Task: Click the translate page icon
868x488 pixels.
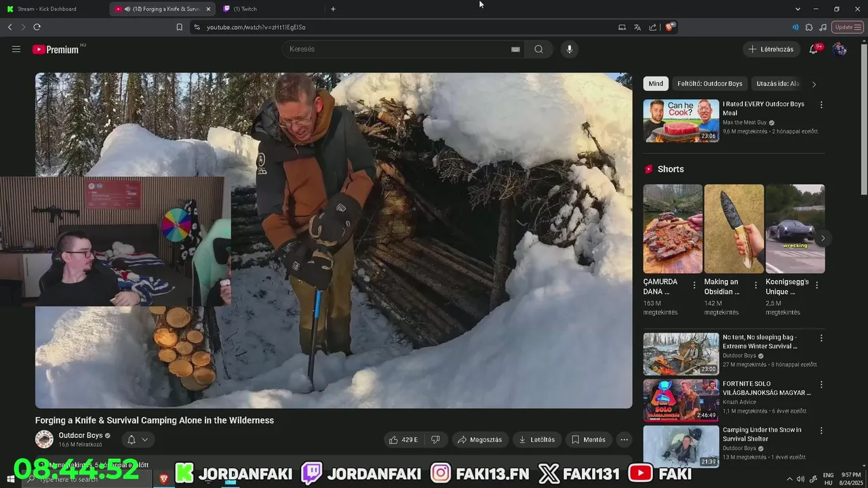Action: click(x=637, y=27)
